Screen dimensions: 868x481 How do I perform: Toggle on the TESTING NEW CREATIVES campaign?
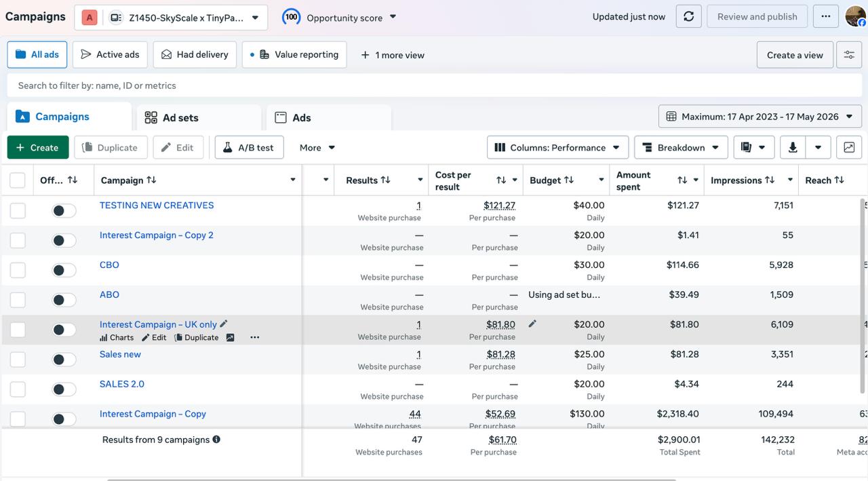click(64, 210)
